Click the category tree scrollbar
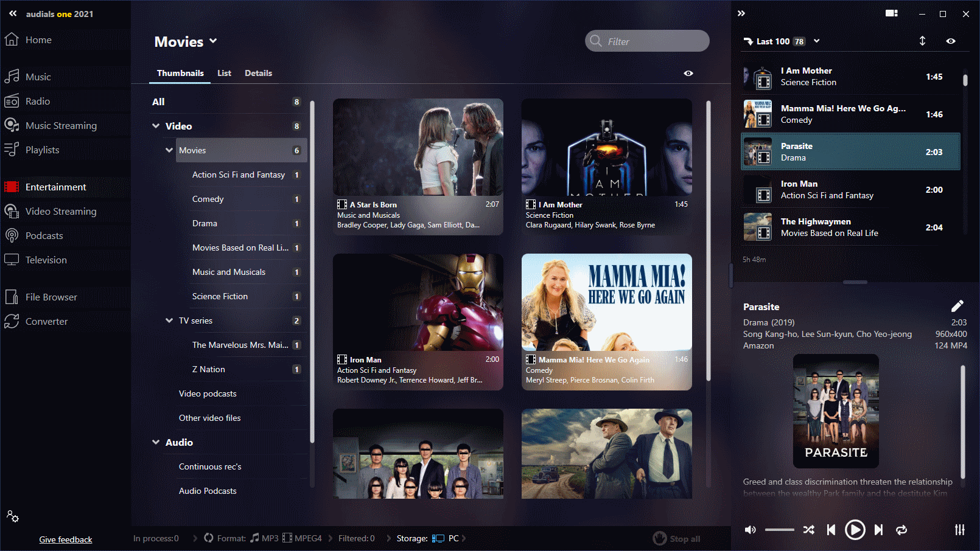The width and height of the screenshot is (980, 551). [312, 271]
